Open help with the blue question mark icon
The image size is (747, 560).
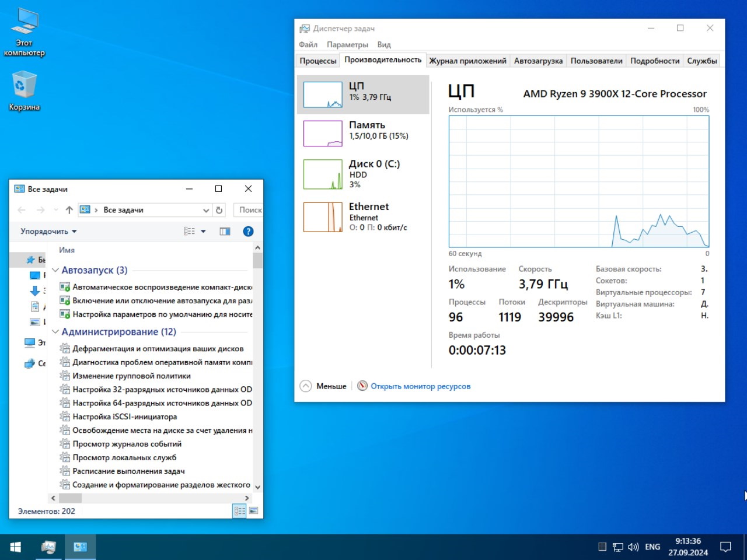tap(248, 232)
